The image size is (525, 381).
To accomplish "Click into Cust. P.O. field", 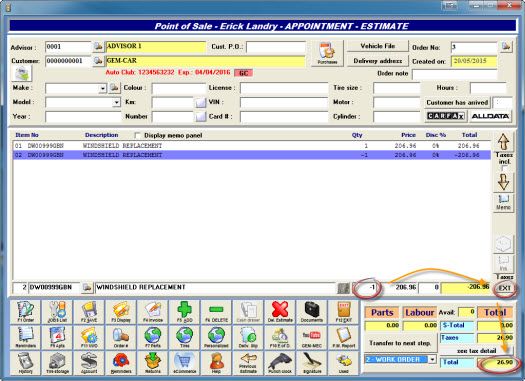I will 276,47.
